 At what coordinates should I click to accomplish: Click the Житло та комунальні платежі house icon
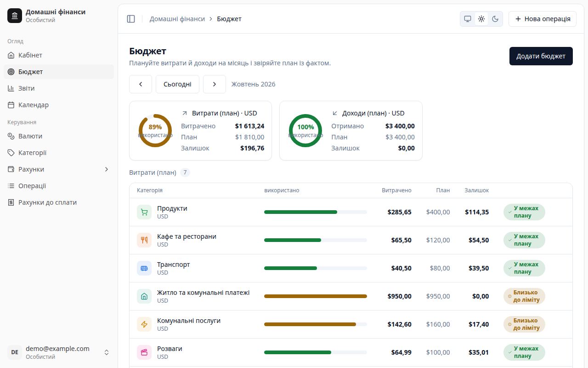click(144, 296)
